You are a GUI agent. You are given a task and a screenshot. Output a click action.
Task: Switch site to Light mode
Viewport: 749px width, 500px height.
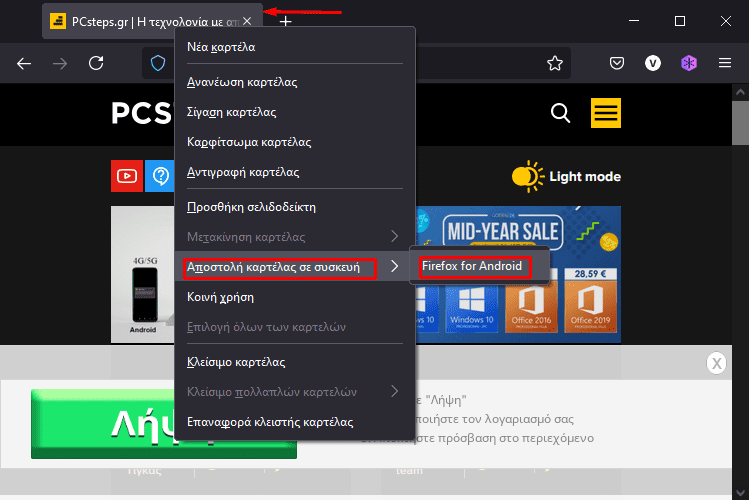click(566, 177)
